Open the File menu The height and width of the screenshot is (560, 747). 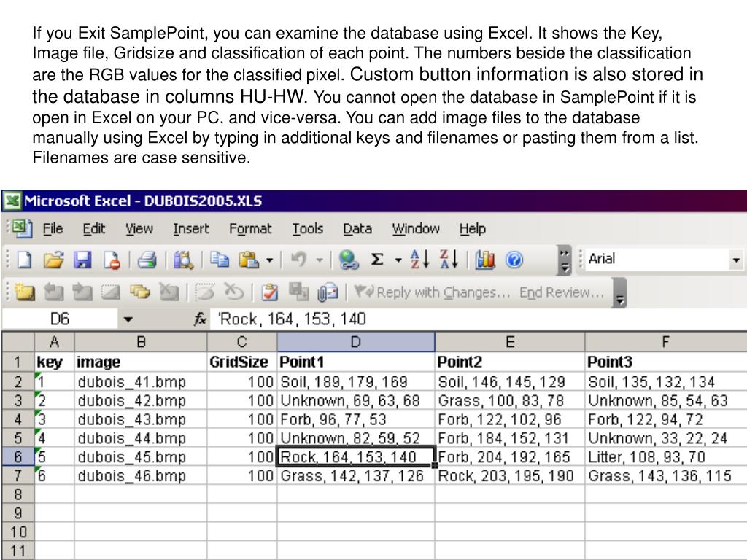click(x=53, y=229)
